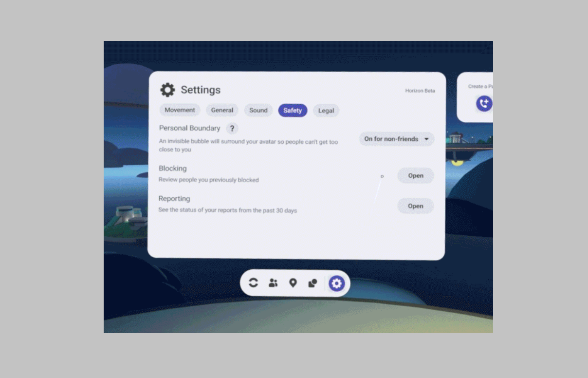Click the Blocking heading text
This screenshot has height=378, width=588.
click(x=173, y=168)
